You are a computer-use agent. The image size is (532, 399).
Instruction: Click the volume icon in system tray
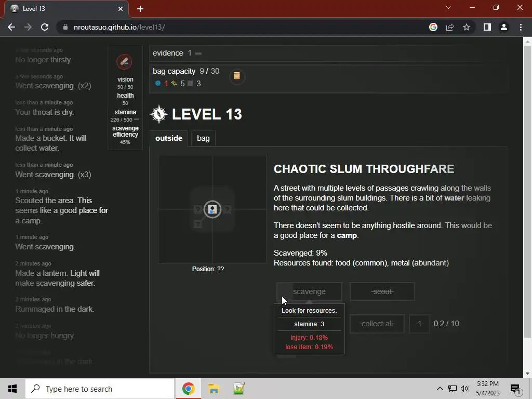click(x=464, y=389)
